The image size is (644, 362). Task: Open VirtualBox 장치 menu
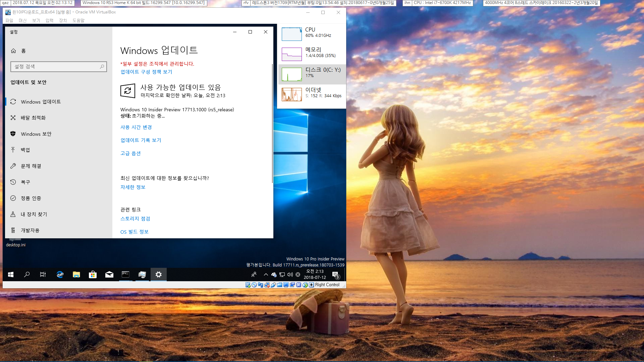pyautogui.click(x=63, y=20)
